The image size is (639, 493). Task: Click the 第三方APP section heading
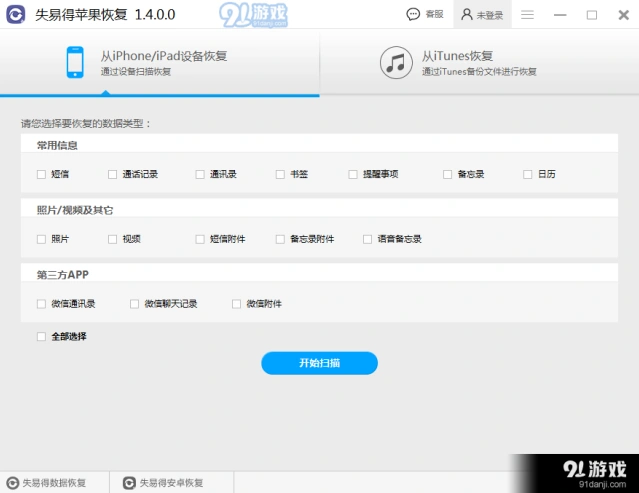point(63,275)
